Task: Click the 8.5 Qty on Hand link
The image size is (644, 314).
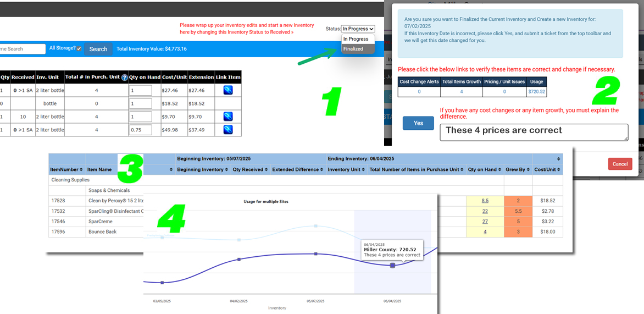Action: [485, 201]
